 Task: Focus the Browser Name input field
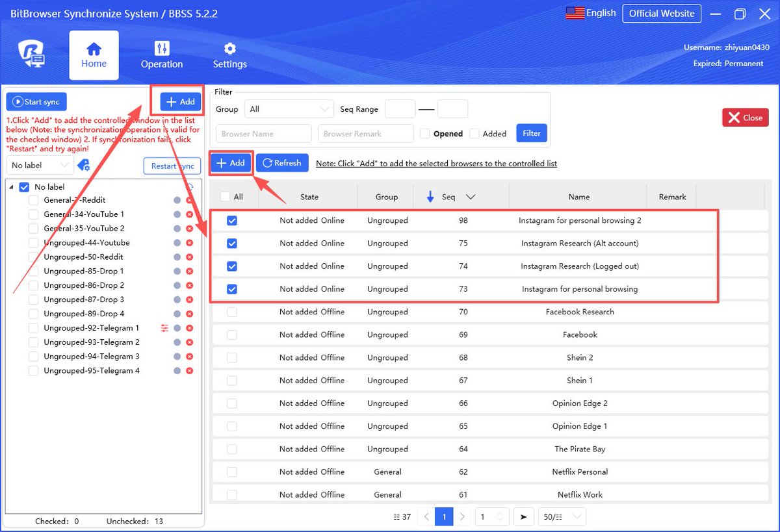point(264,134)
